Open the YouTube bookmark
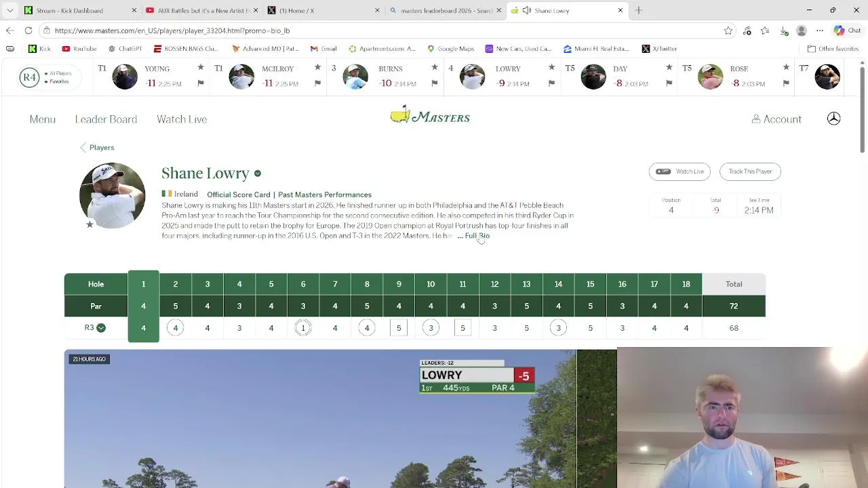The image size is (868, 488). coord(79,49)
